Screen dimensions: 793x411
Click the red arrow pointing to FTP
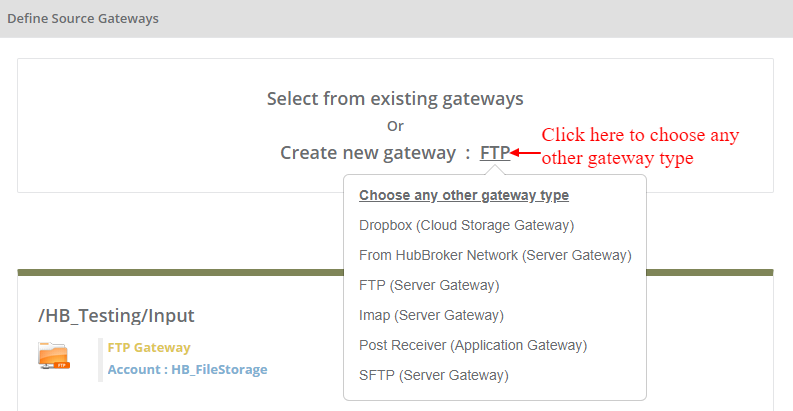[525, 153]
